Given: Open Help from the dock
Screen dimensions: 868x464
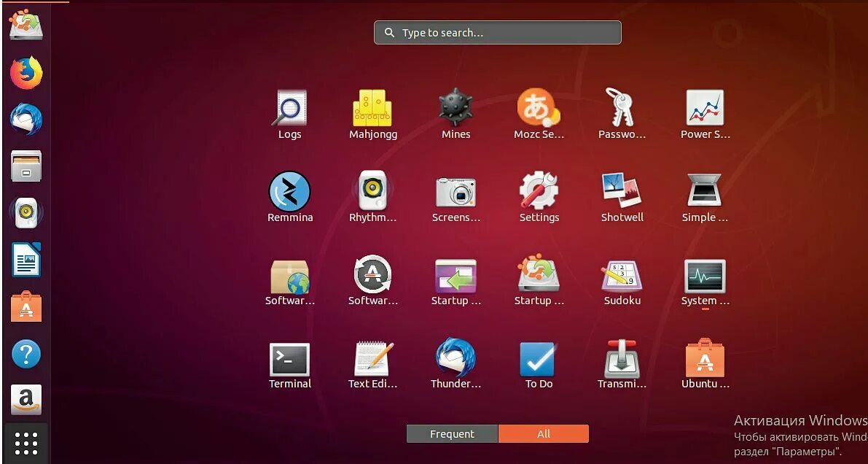Looking at the screenshot, I should click(26, 354).
